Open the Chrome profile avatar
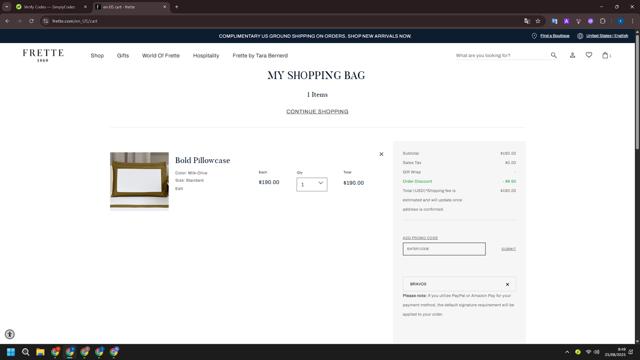Screen dimensions: 640x360 620,21
